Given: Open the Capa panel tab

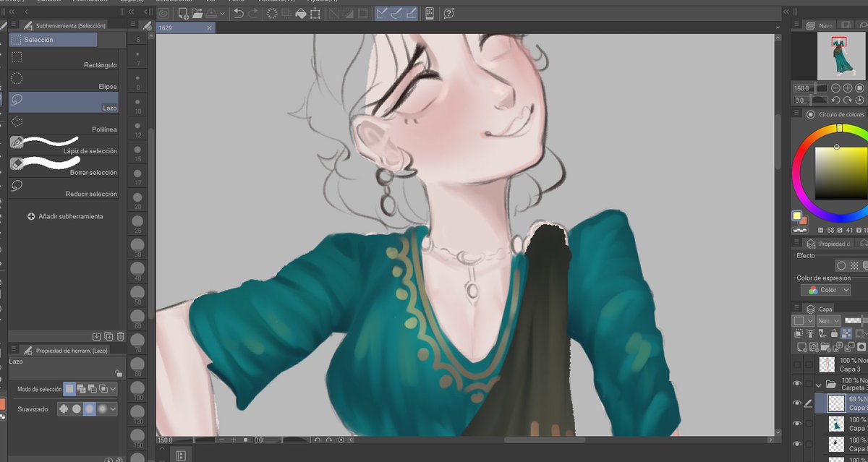Looking at the screenshot, I should point(820,309).
